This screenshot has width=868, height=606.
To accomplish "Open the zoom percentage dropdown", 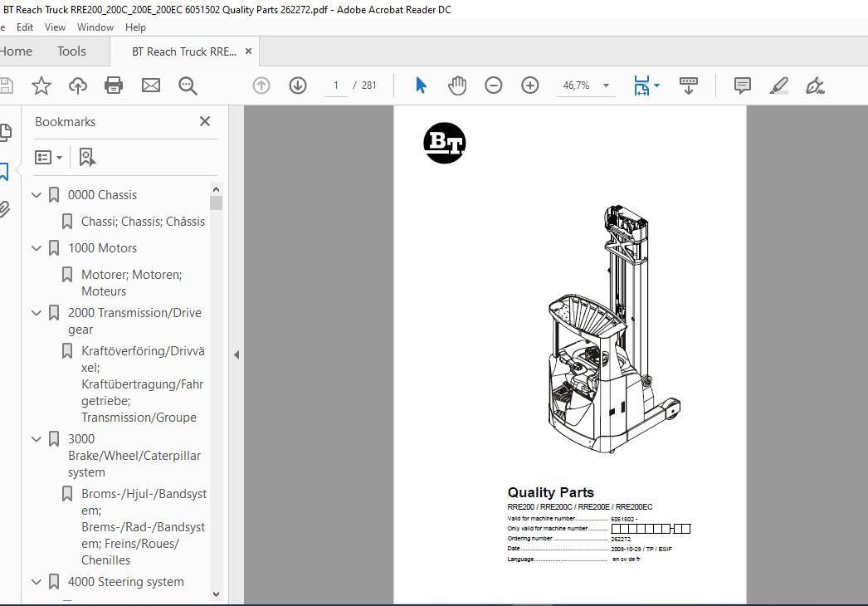I will 606,86.
